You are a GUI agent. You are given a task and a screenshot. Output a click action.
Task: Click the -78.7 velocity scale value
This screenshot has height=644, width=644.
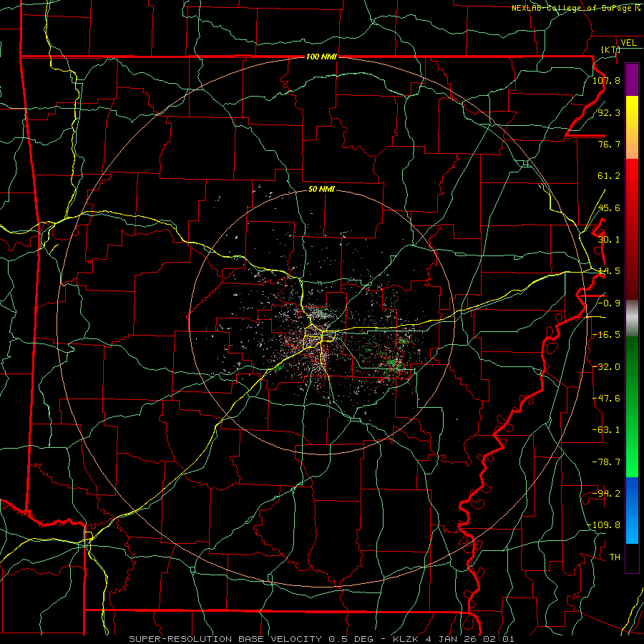pyautogui.click(x=606, y=462)
